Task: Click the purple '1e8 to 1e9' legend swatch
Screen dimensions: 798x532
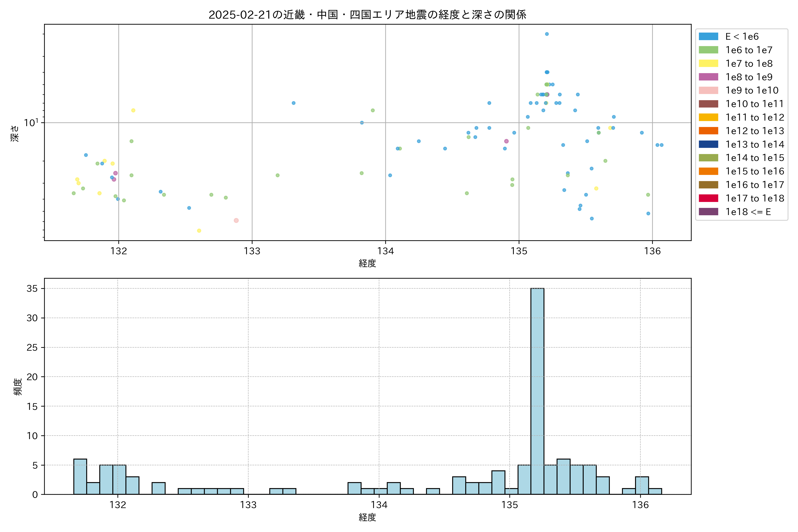Action: pos(708,77)
